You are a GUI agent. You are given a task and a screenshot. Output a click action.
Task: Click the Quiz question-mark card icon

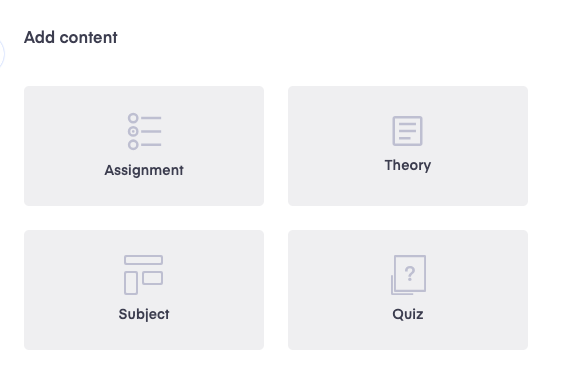pos(408,275)
